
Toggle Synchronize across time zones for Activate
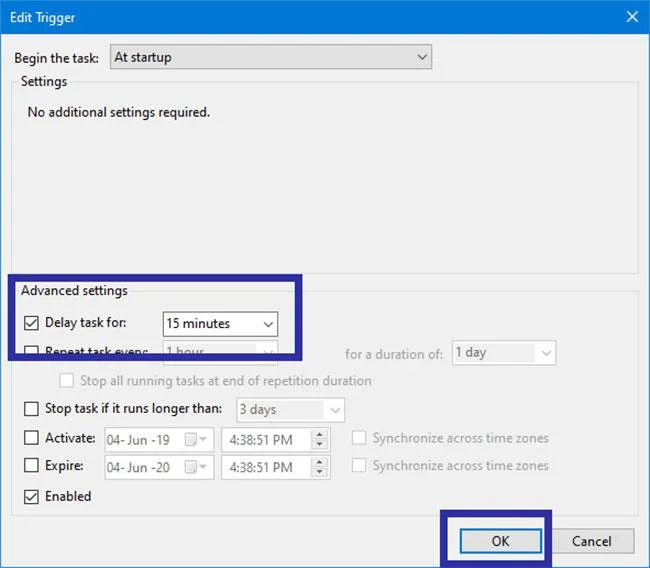tap(359, 438)
